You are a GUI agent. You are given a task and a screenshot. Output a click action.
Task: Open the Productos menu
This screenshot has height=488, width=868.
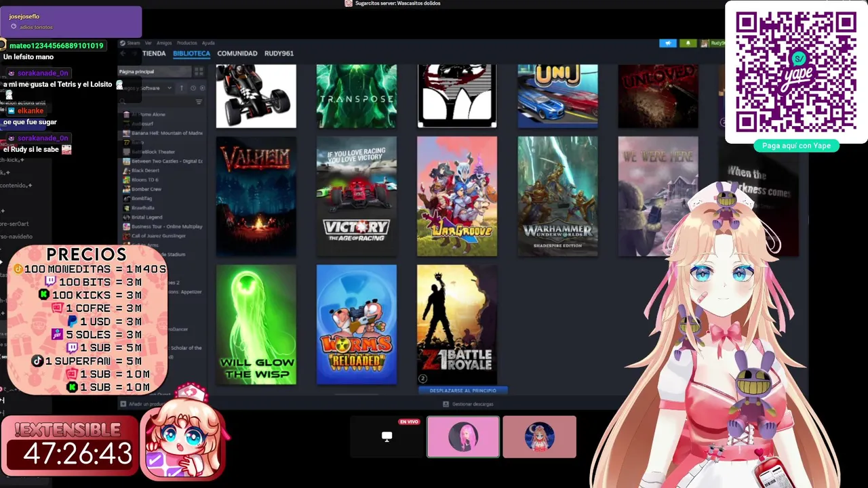(187, 43)
